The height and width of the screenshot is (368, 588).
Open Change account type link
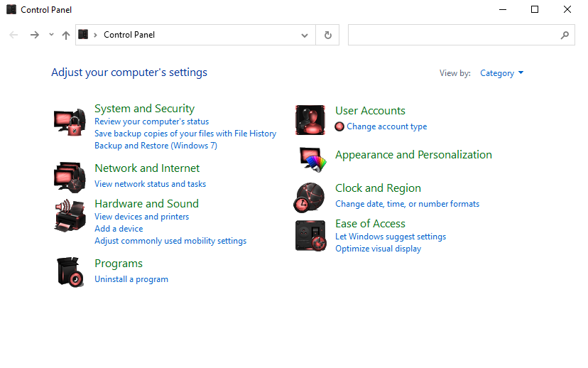[x=386, y=126]
